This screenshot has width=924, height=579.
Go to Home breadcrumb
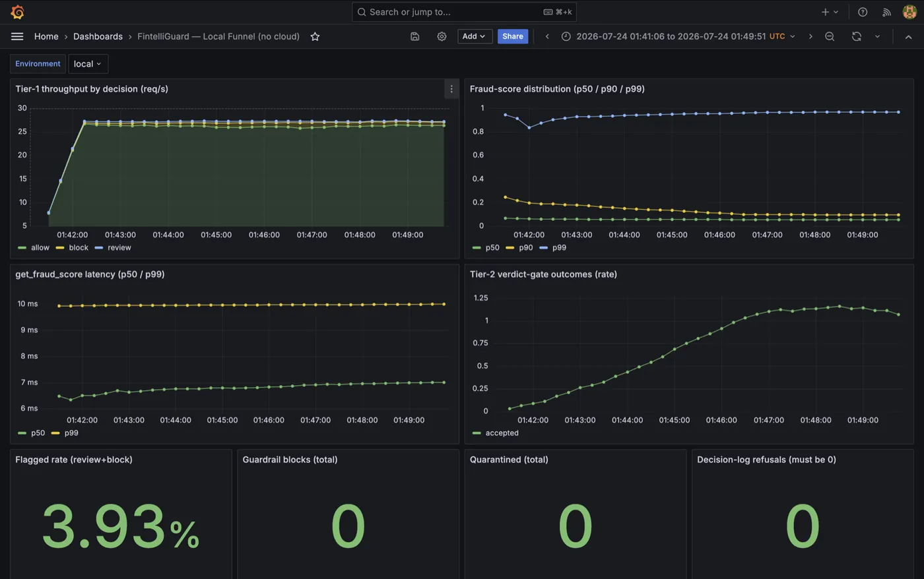46,36
